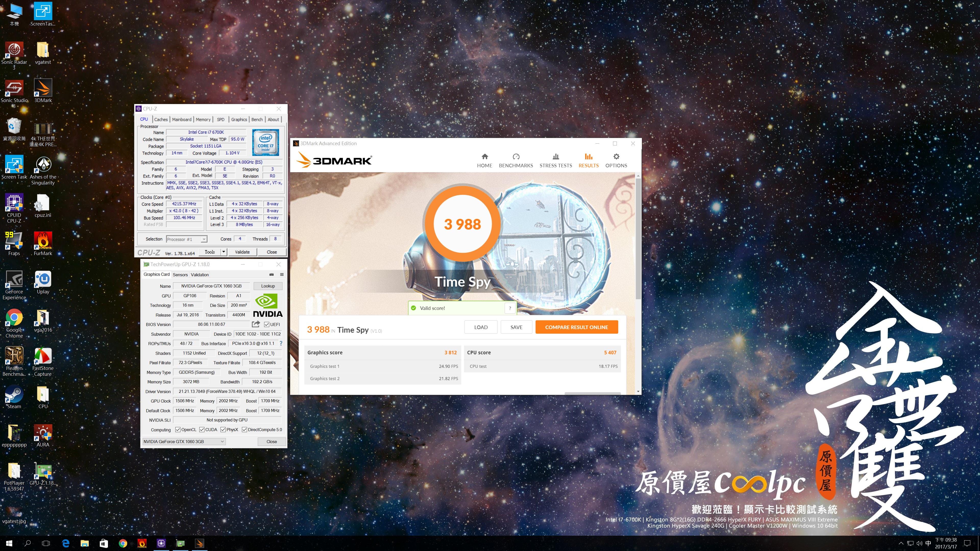The height and width of the screenshot is (551, 980).
Task: Launch the FurMark desktop icon
Action: click(43, 244)
